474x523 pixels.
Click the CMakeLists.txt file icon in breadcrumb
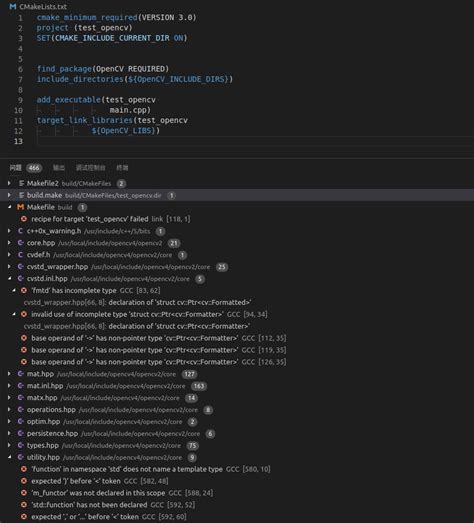pos(13,6)
